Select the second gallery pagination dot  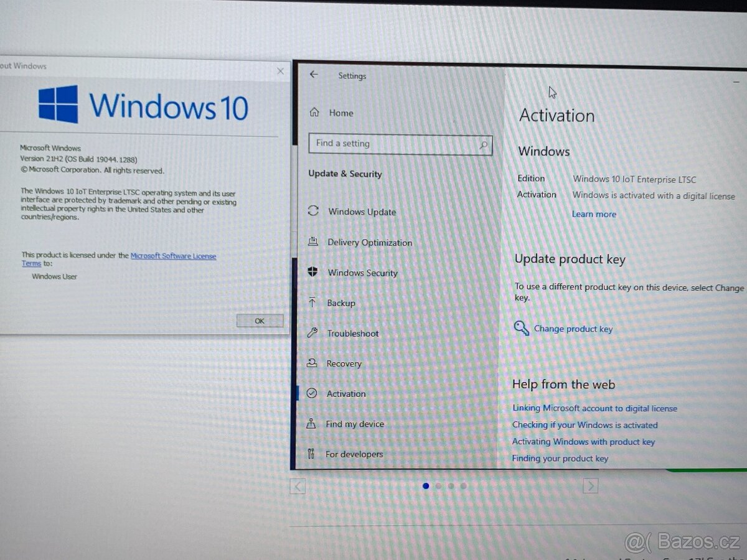(438, 486)
